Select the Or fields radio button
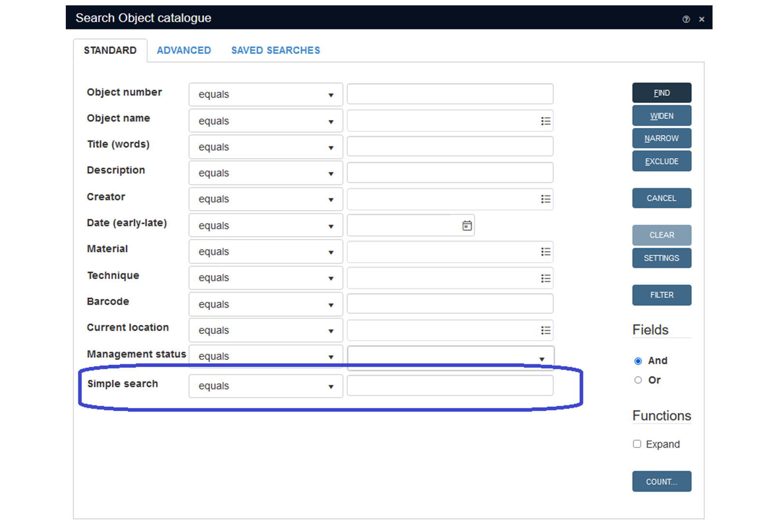This screenshot has height=532, width=774. pos(638,380)
